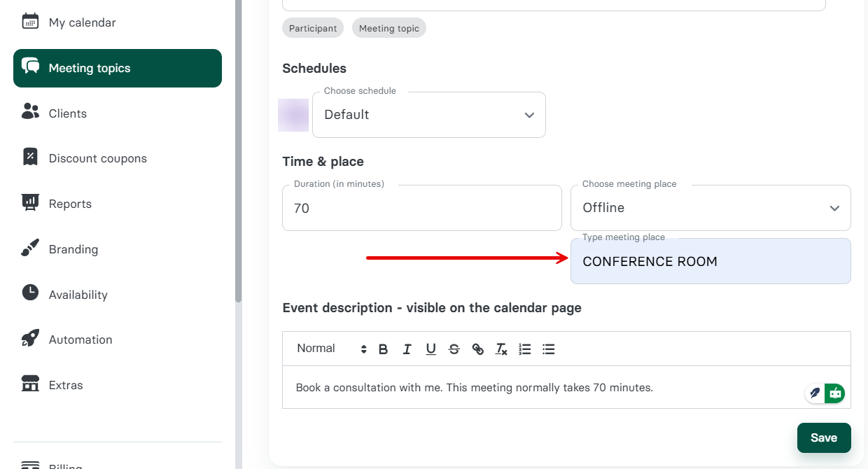Insert the Meeting topic placeholder chip
Image resolution: width=868 pixels, height=469 pixels.
click(389, 28)
